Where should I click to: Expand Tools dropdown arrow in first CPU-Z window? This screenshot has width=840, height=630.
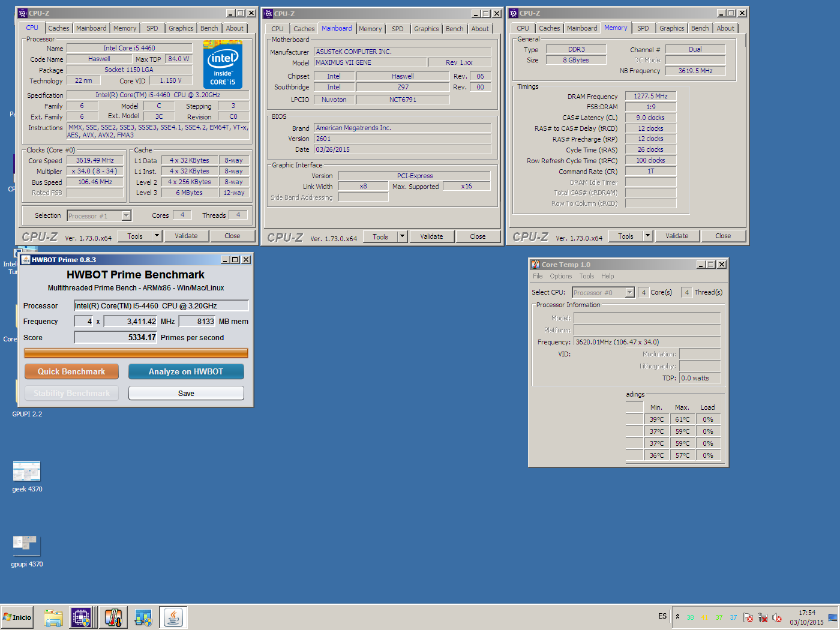point(157,236)
